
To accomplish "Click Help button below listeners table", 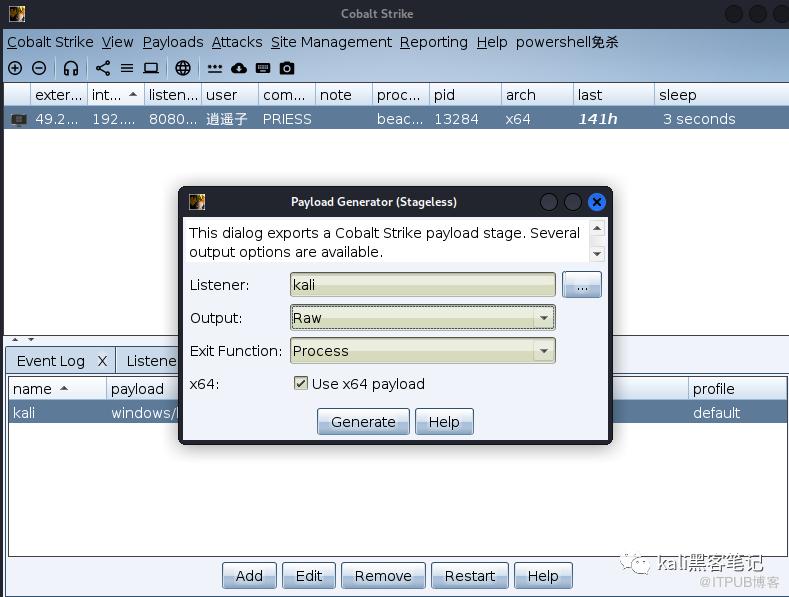I will [543, 575].
